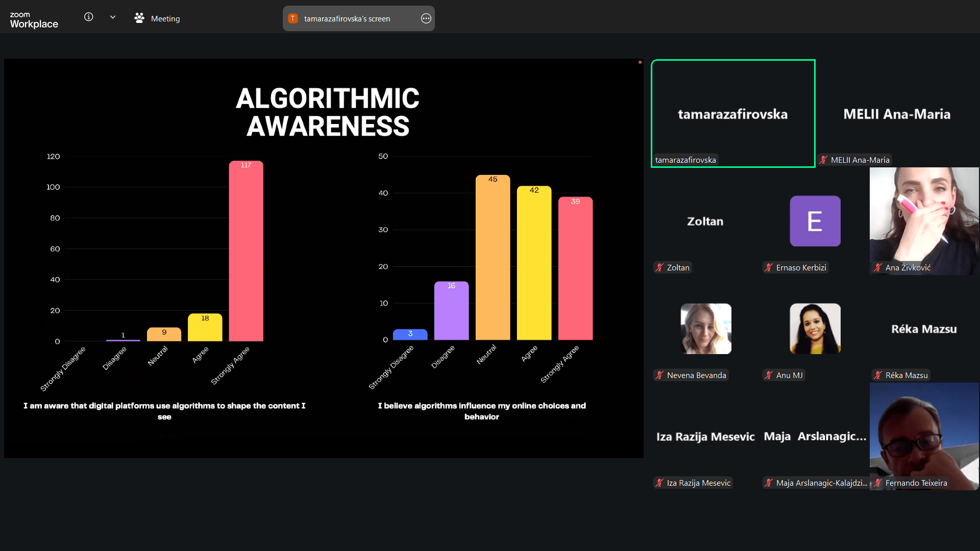This screenshot has width=980, height=551.
Task: Click Ana Živković's muted mic icon
Action: coord(878,267)
